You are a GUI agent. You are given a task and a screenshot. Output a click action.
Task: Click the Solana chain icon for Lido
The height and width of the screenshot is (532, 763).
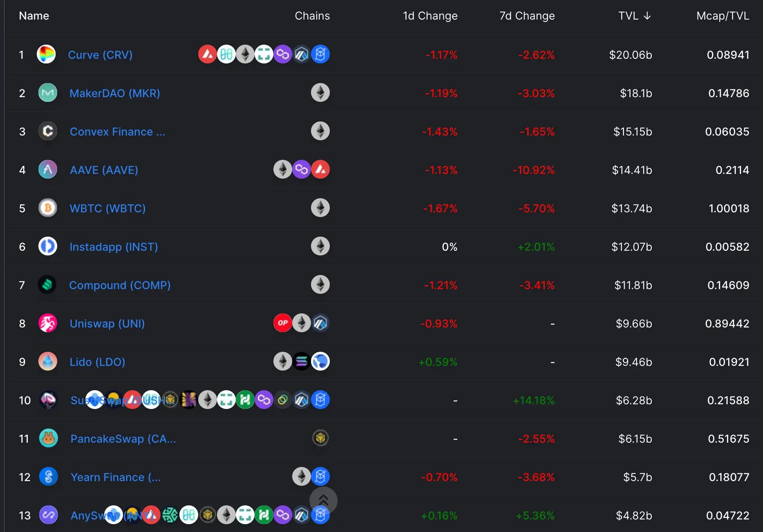tap(302, 362)
